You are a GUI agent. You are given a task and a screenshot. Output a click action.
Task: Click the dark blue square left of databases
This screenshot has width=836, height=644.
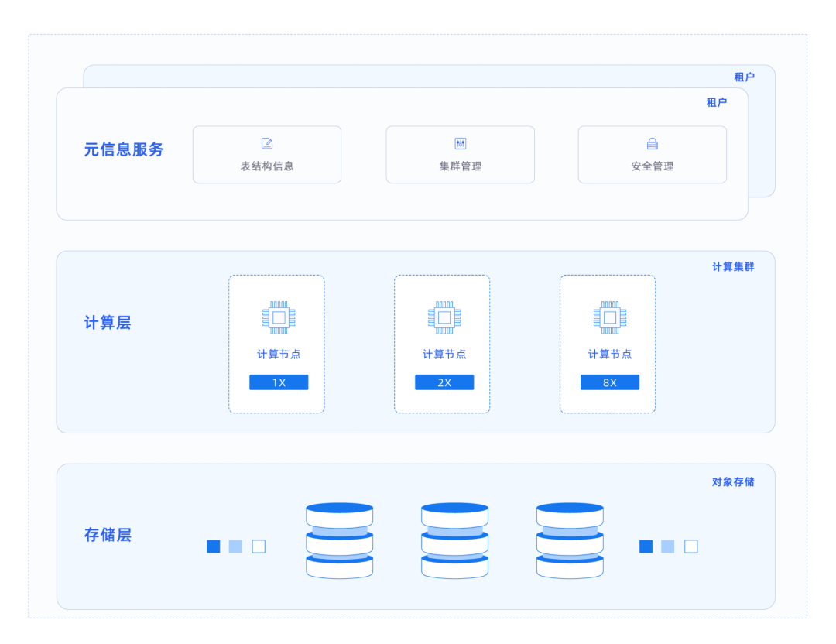click(x=214, y=546)
